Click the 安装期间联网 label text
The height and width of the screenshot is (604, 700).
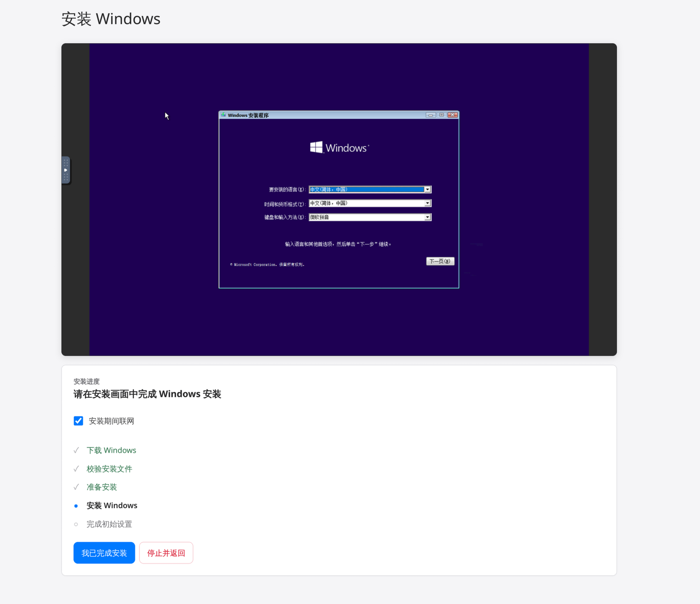tap(111, 421)
